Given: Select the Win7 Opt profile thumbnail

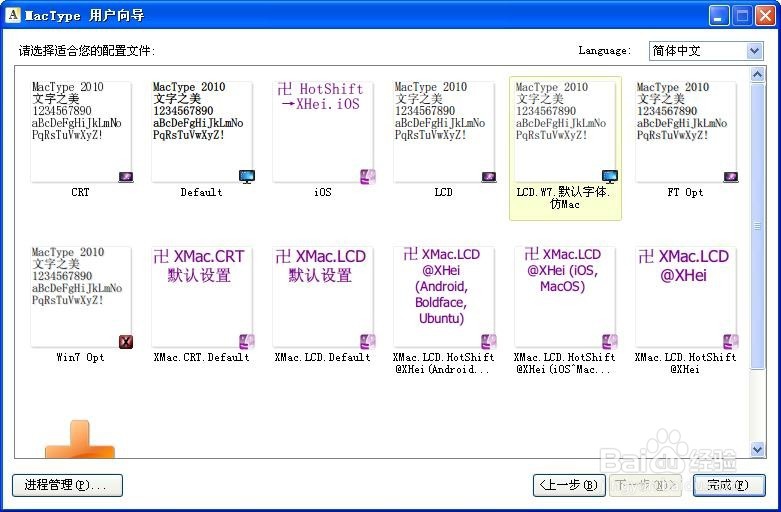Looking at the screenshot, I should [81, 297].
